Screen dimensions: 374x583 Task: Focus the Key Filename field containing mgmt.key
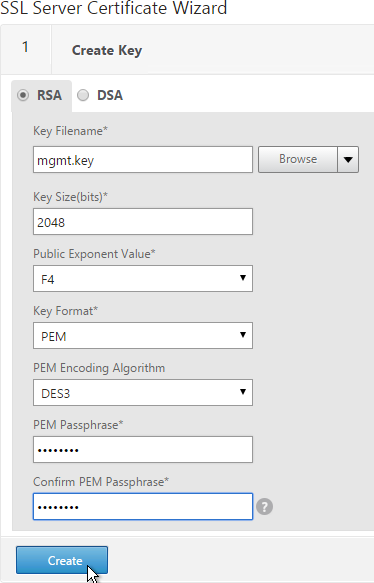point(143,160)
